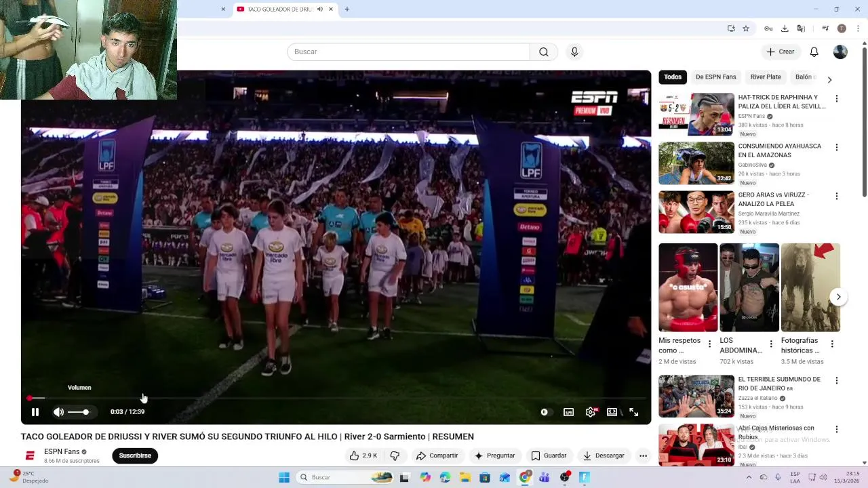The image size is (868, 488).
Task: Open options for EL TERRIBLE SUBMUNDO video
Action: pyautogui.click(x=836, y=381)
